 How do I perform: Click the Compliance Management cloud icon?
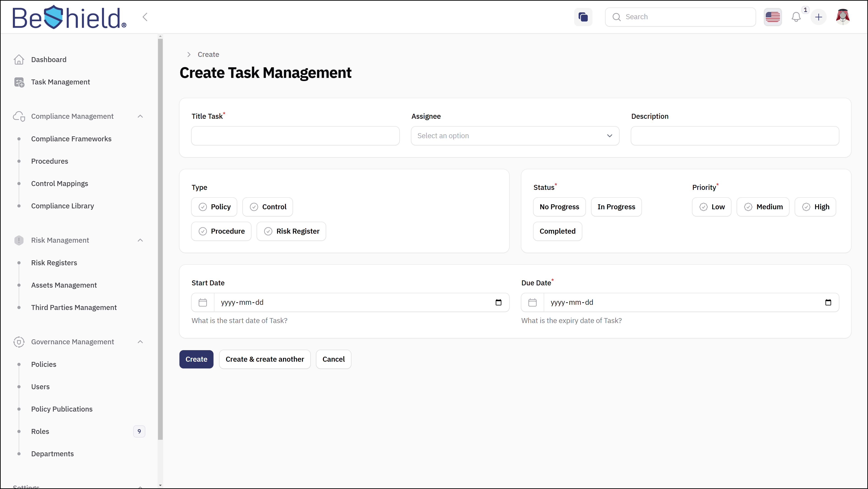(x=19, y=116)
